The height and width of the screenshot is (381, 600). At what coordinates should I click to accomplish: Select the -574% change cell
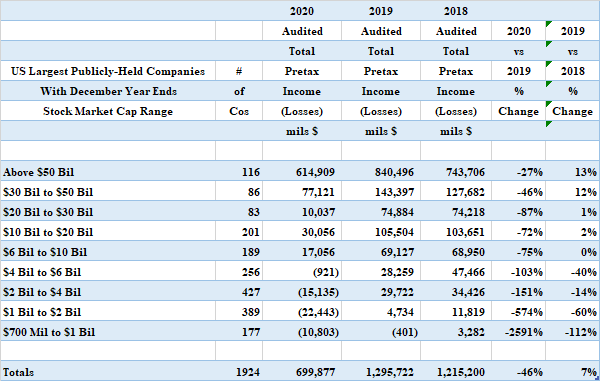point(527,312)
